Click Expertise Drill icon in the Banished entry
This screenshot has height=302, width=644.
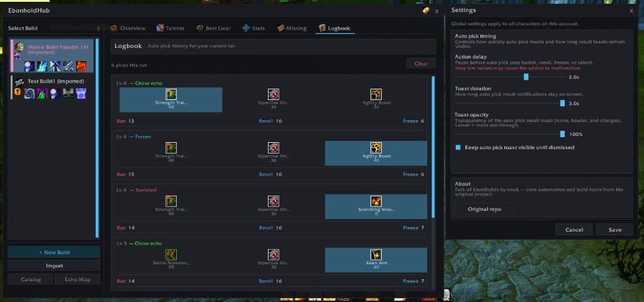(x=274, y=201)
